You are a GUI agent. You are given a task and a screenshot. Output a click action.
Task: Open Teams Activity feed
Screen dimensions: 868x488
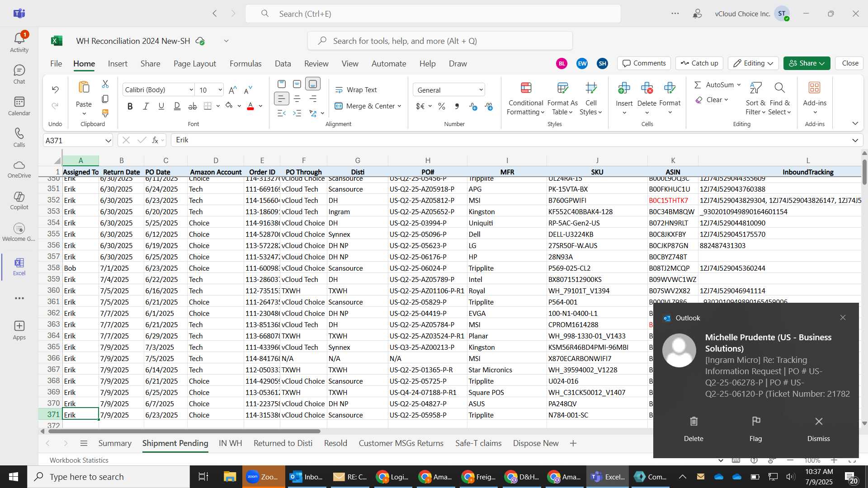tap(19, 42)
